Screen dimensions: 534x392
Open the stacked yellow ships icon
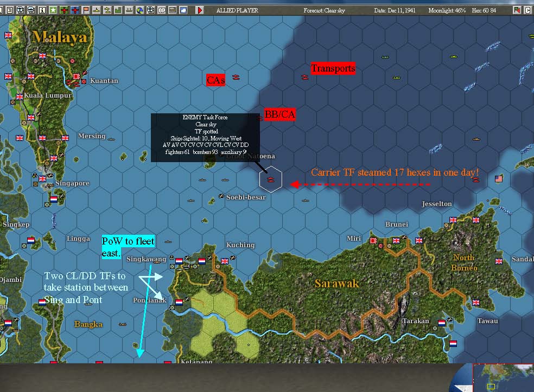107,10
